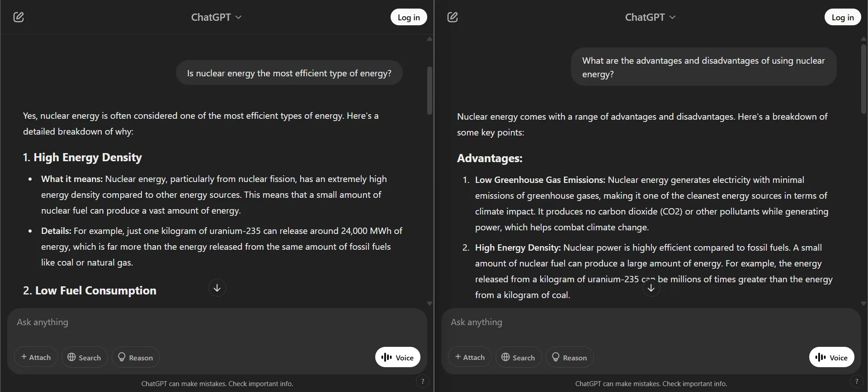The width and height of the screenshot is (868, 392).
Task: Open the left pane ChatGPT menu title
Action: coord(211,17)
